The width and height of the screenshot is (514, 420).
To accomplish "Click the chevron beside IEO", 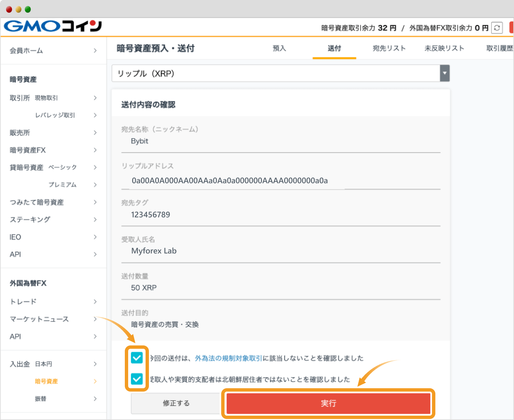I will 95,237.
